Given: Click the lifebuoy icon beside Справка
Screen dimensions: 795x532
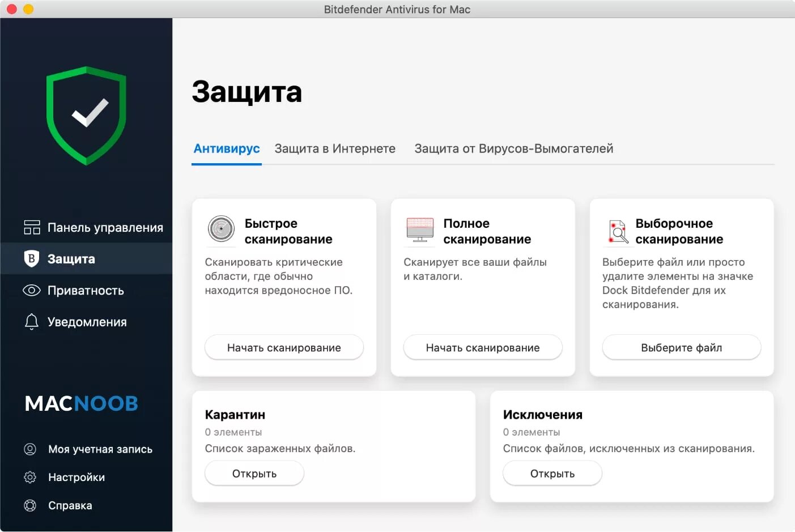Looking at the screenshot, I should 30,505.
